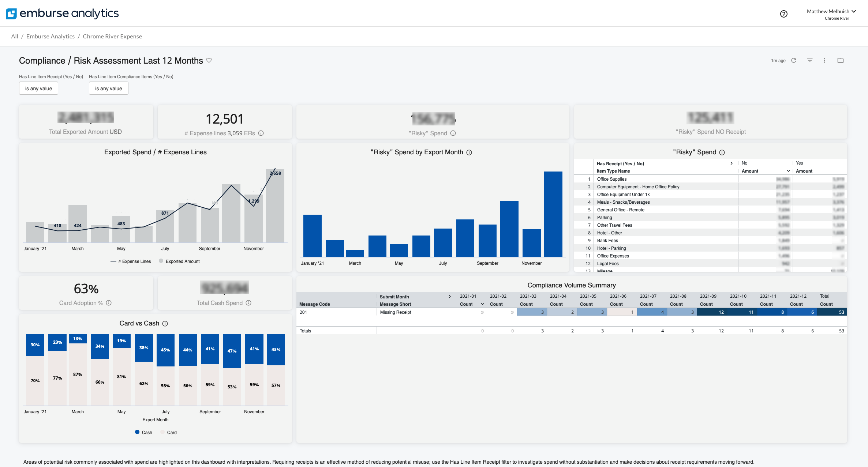Viewport: 868px width, 467px height.
Task: Go to All in the breadcrumb
Action: (14, 36)
